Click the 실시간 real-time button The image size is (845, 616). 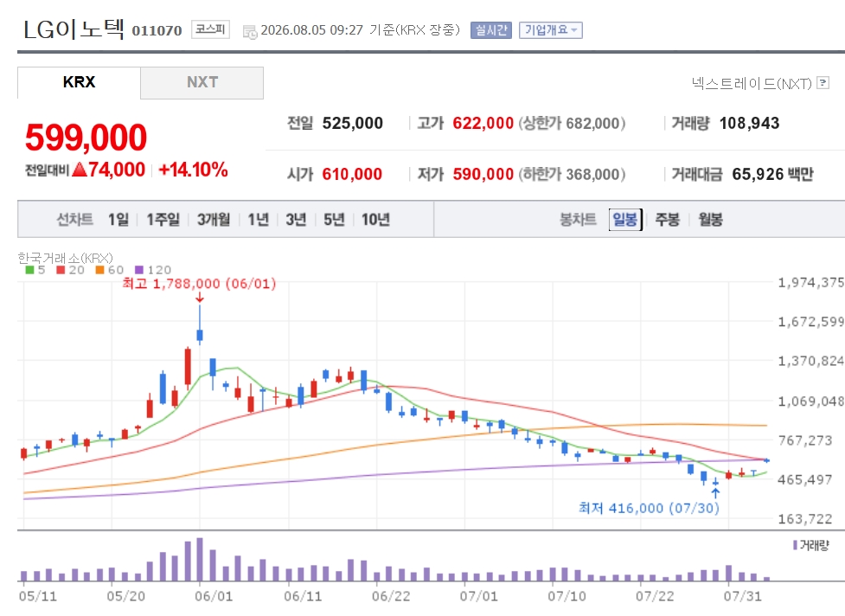pos(490,30)
